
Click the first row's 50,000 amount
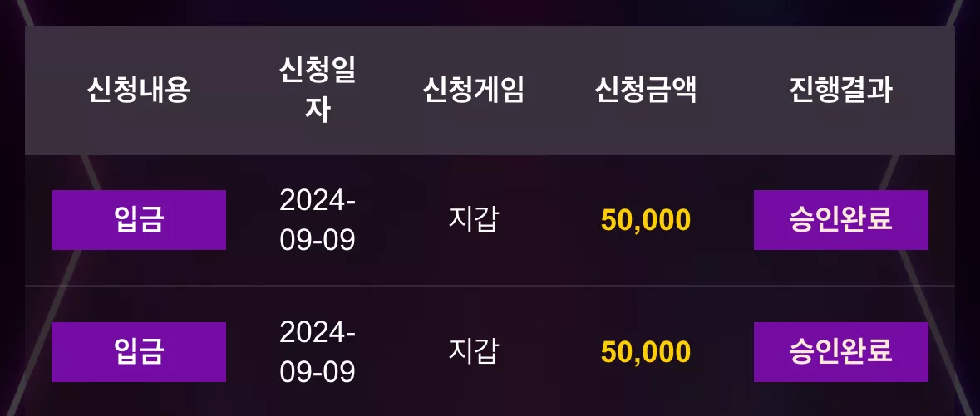pos(646,220)
